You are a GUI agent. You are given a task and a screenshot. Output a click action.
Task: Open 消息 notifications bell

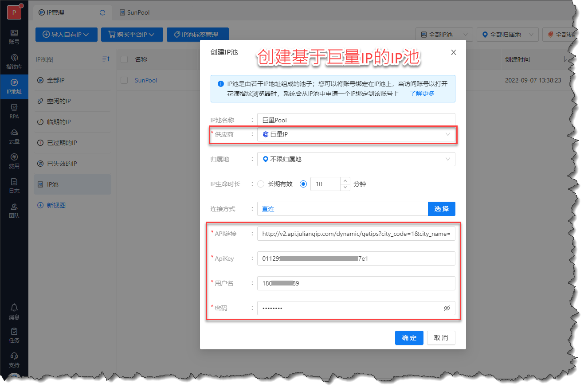pos(14,312)
